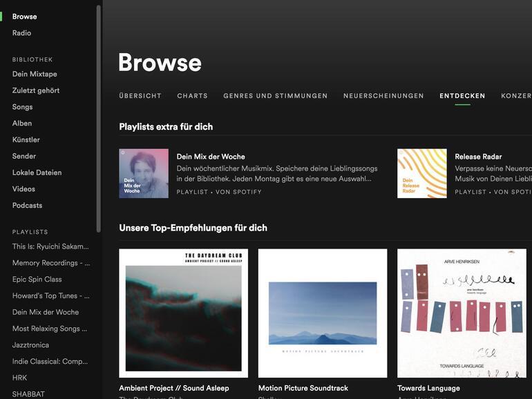Click Ambient Project // Sound Asleep title
This screenshot has width=532, height=399.
point(174,388)
